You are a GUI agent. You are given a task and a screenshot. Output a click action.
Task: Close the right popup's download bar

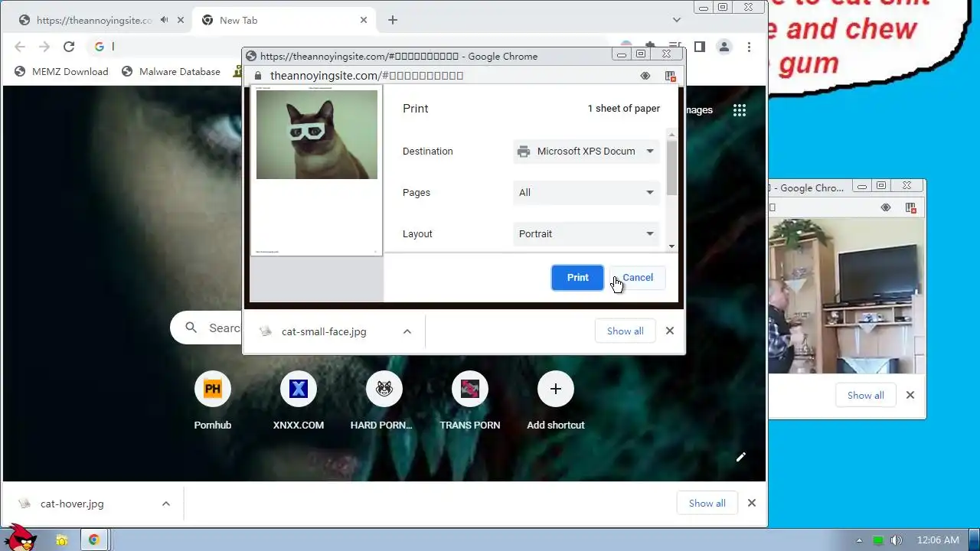tap(910, 396)
